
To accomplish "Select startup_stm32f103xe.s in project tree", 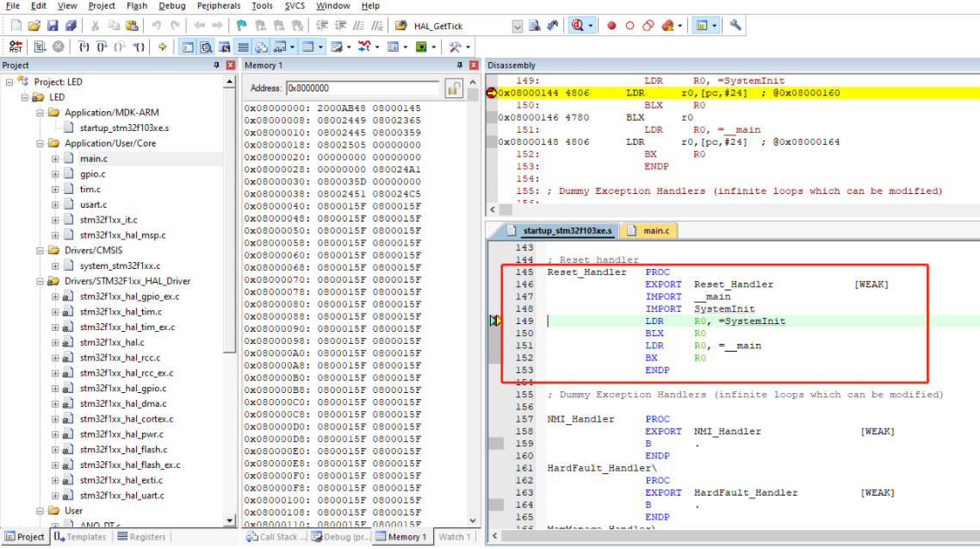I will pos(124,128).
